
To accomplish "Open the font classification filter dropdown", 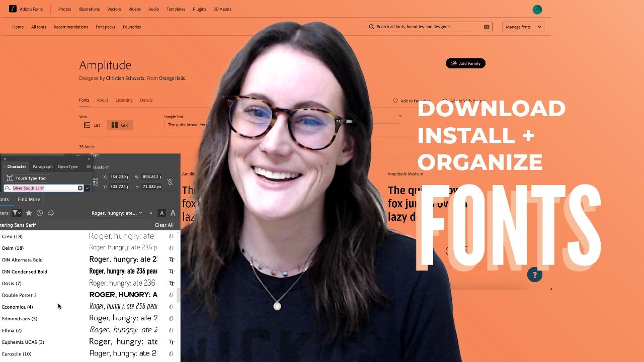I will pyautogui.click(x=17, y=213).
